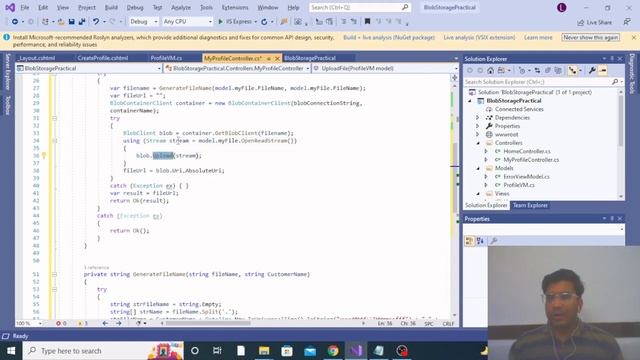Viewport: 640px width, 360px height.
Task: Open File Explorer from the taskbar
Action: pos(264,351)
